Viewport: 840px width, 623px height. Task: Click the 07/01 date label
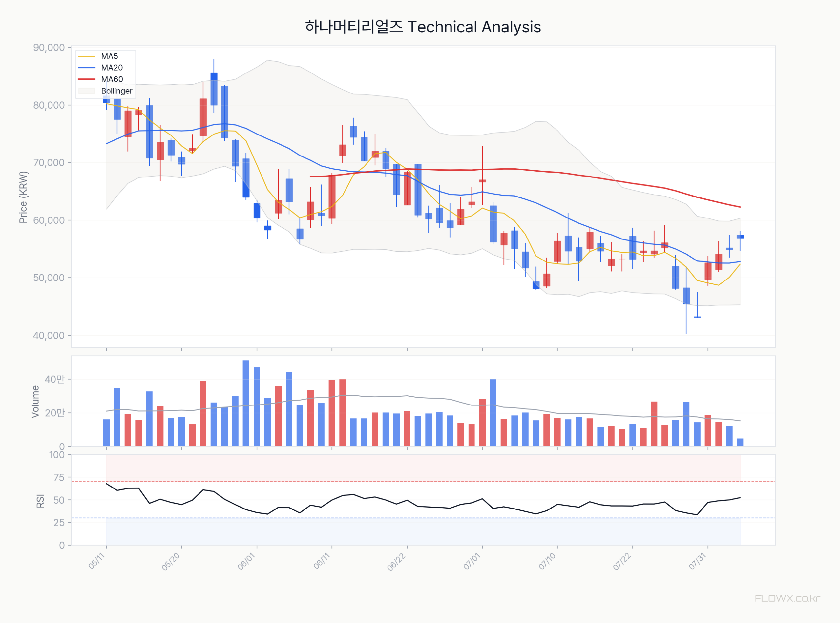(472, 561)
